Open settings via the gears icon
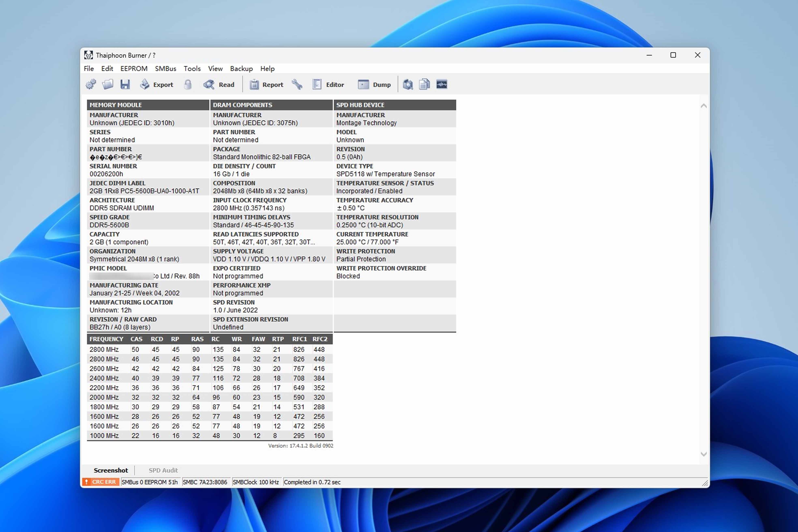 pos(91,85)
